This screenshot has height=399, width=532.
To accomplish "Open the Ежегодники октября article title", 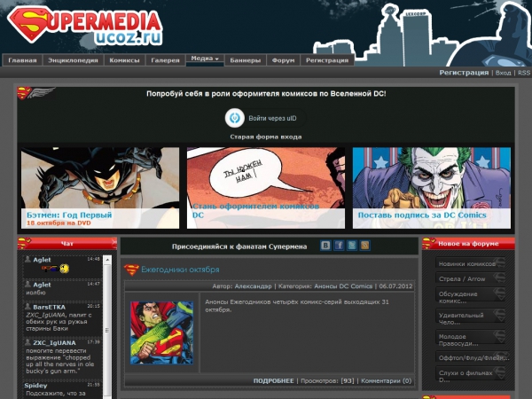I will 180,270.
